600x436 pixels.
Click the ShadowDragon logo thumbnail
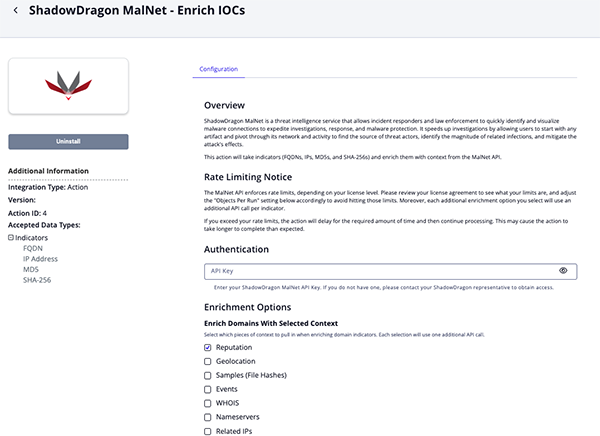[x=68, y=86]
